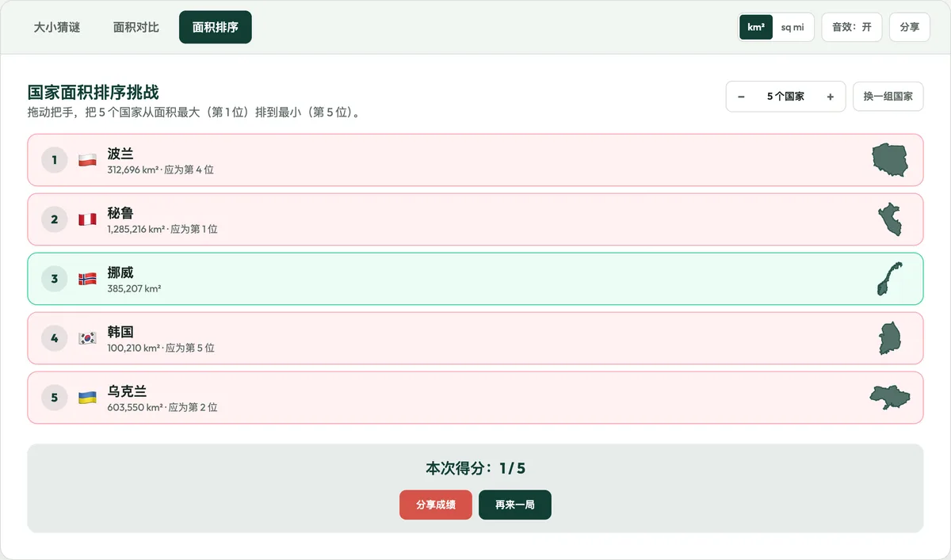Click the 5 个国家 count label

tap(785, 97)
